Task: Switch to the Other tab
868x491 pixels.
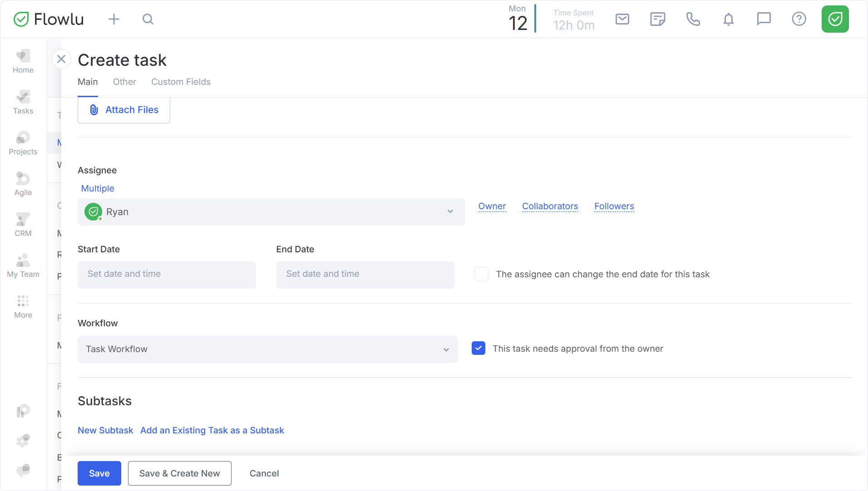Action: tap(124, 82)
